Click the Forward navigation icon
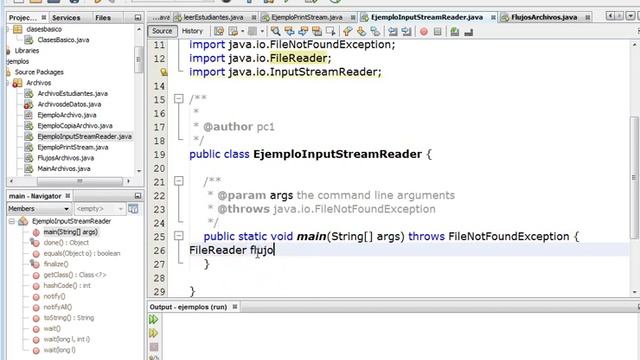This screenshot has width=640, height=360. [253, 31]
